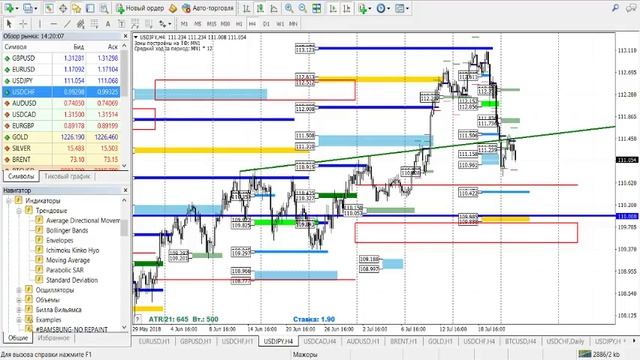
Task: Close the Обзор рынка panel
Action: (125, 36)
